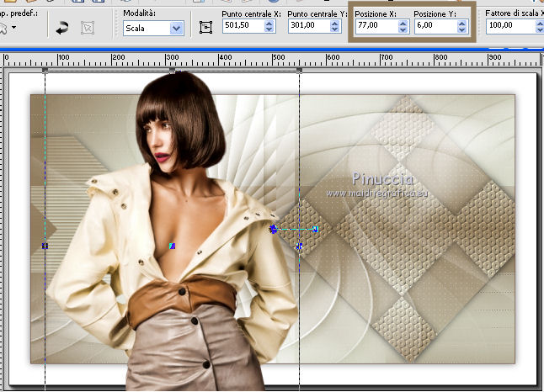Increase Posizione X with up arrow

coord(403,24)
